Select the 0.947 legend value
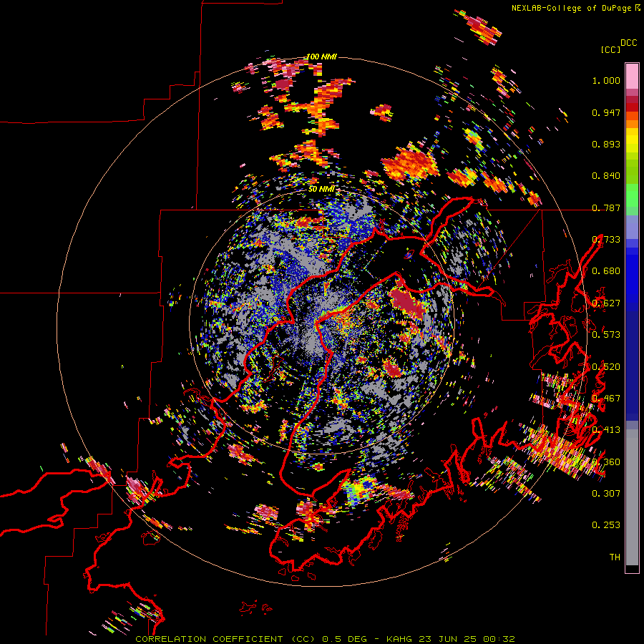The image size is (644, 644). tap(606, 112)
